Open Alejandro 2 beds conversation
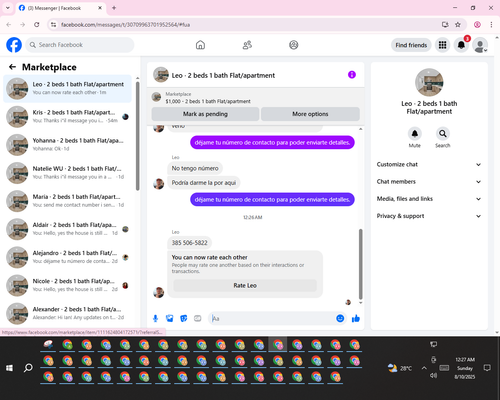Screen dimensions: 500x400 (67, 257)
